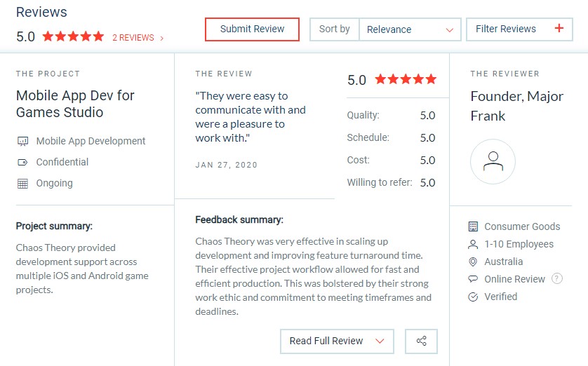The image size is (588, 366).
Task: Click the Confidential budget tag icon
Action: (22, 162)
